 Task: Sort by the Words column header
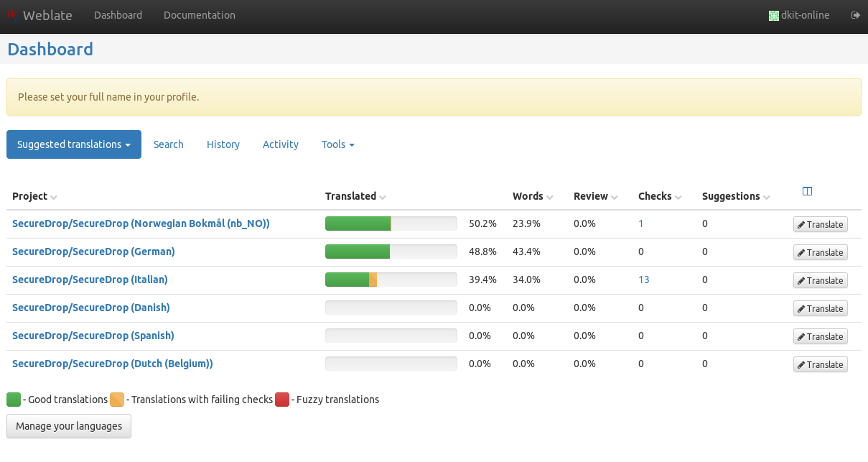tap(533, 196)
